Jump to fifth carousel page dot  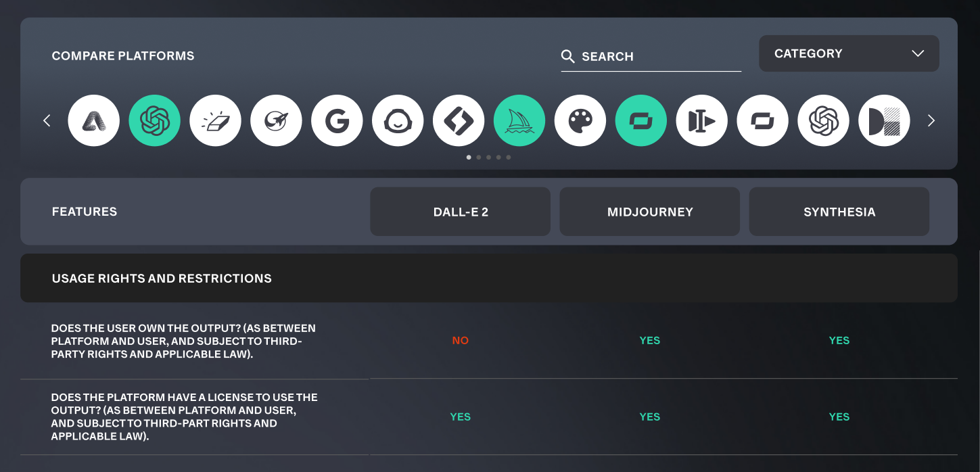(x=509, y=157)
